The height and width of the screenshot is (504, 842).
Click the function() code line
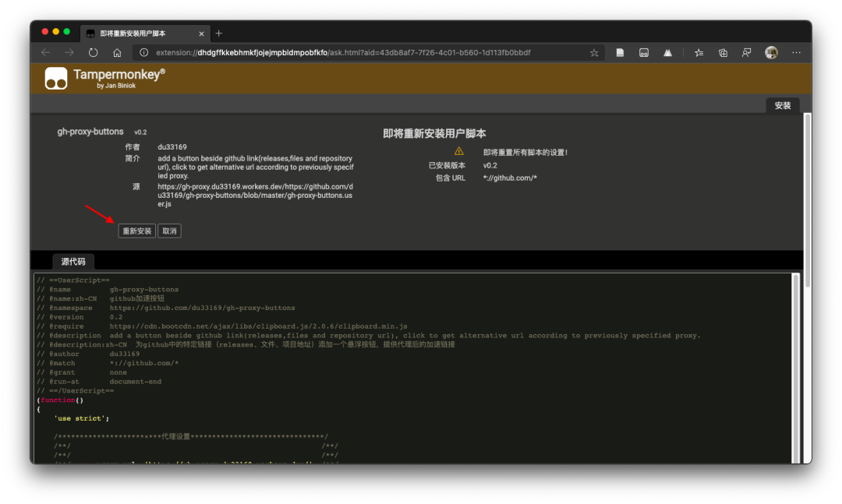pyautogui.click(x=60, y=400)
